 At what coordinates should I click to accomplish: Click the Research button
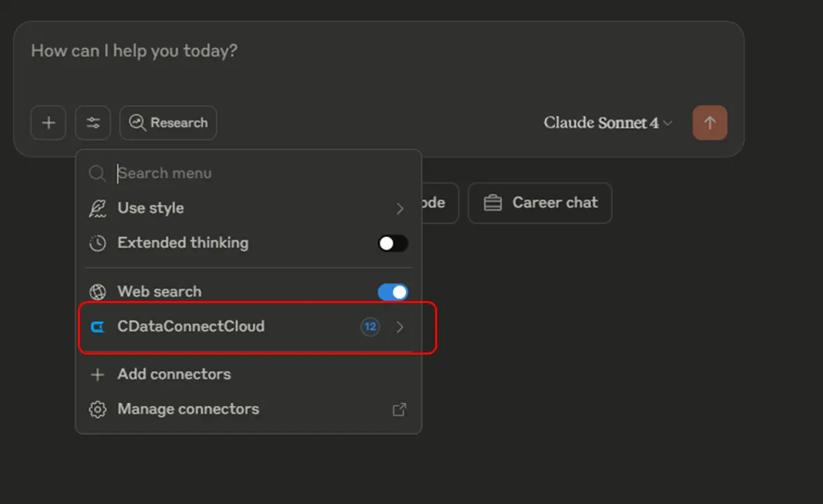point(168,123)
